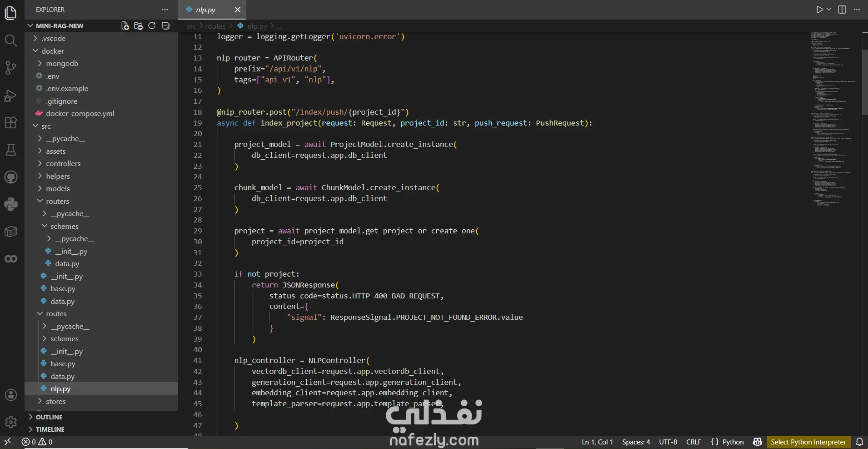Create a new folder in MINI-RAG-NEW
Image resolution: width=868 pixels, height=449 pixels.
[139, 26]
